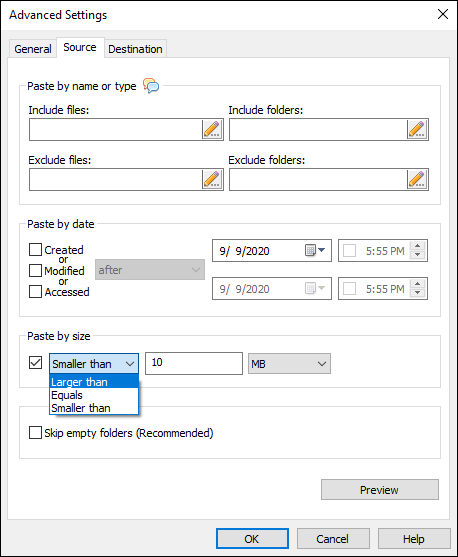Decrease the second time field with down arrow
Viewport: 458px width, 557px height.
[x=418, y=293]
